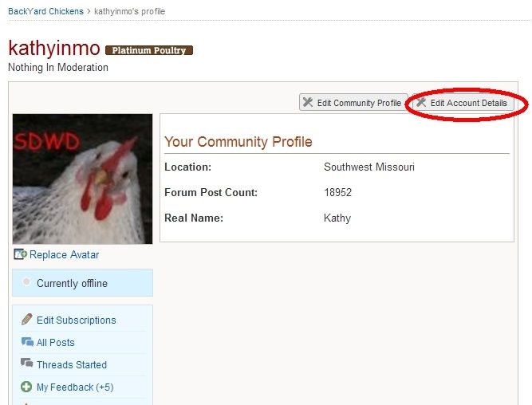Click the tools icon on Edit Account Details
Image resolution: width=532 pixels, height=405 pixels.
tap(421, 103)
